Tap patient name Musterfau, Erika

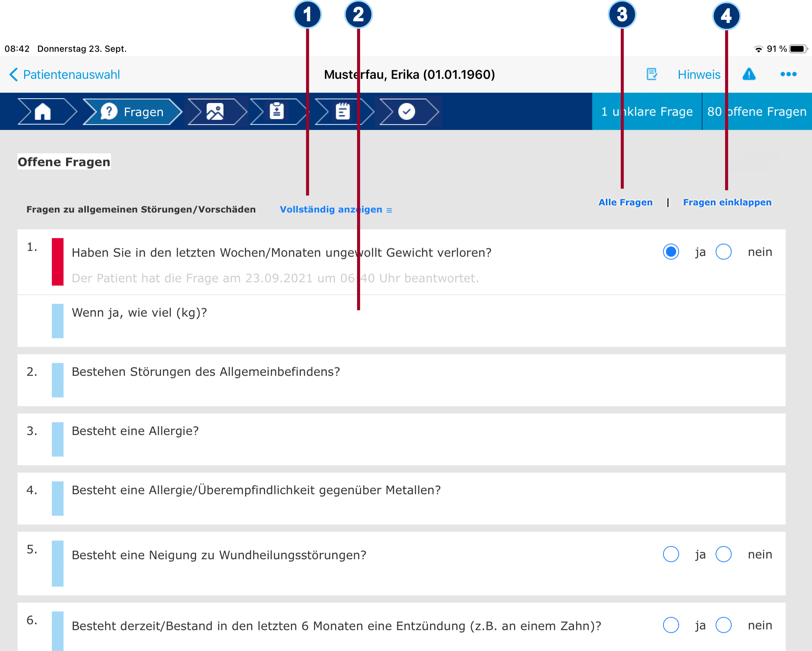[x=409, y=75]
